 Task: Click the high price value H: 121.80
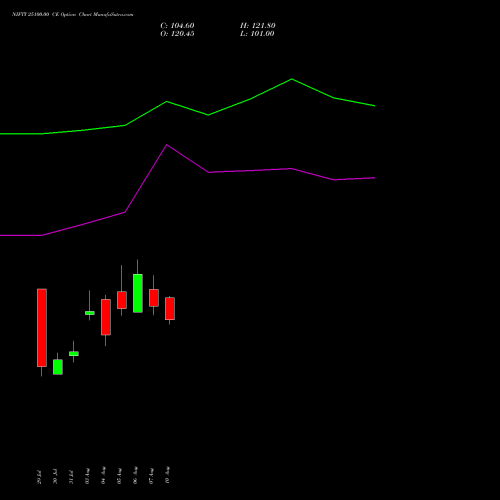point(257,26)
